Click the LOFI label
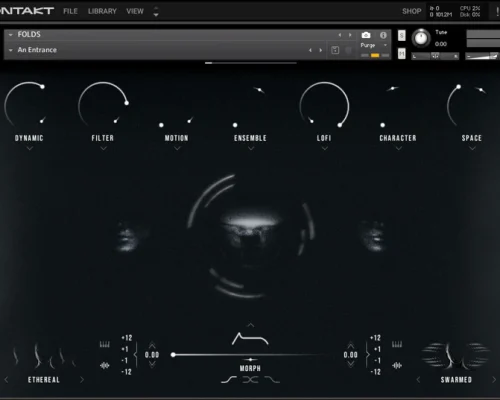 coord(324,138)
